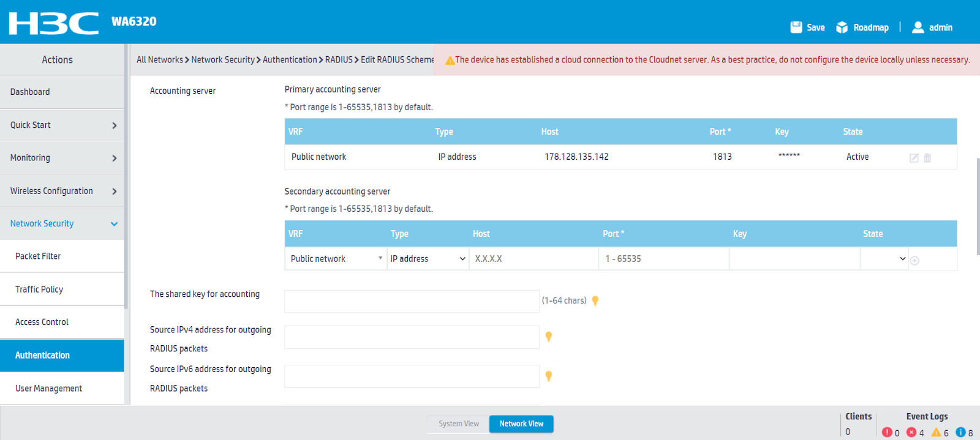The width and height of the screenshot is (980, 440).
Task: Select the Network View toggle
Action: point(521,423)
